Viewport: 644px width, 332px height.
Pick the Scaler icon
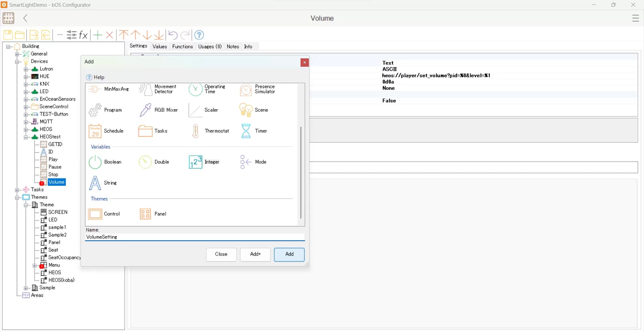pos(195,110)
